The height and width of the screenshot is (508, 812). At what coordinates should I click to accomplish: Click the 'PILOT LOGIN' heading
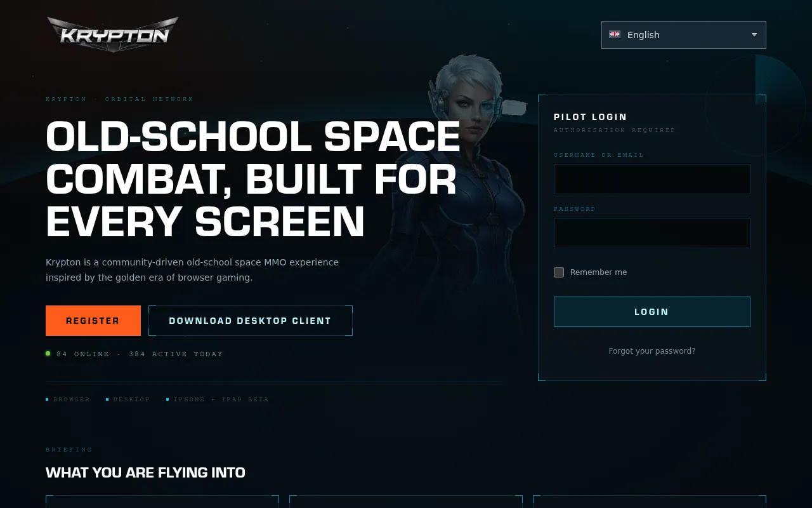coord(591,117)
